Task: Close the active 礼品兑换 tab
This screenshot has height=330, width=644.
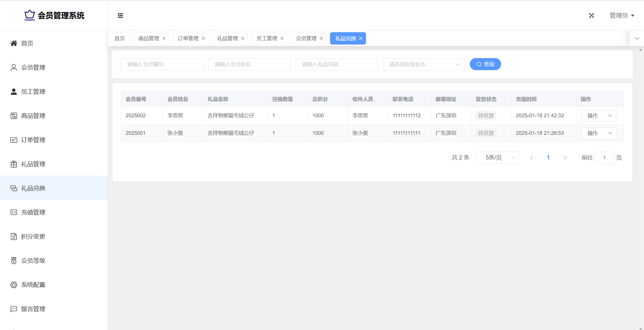Action: [361, 39]
